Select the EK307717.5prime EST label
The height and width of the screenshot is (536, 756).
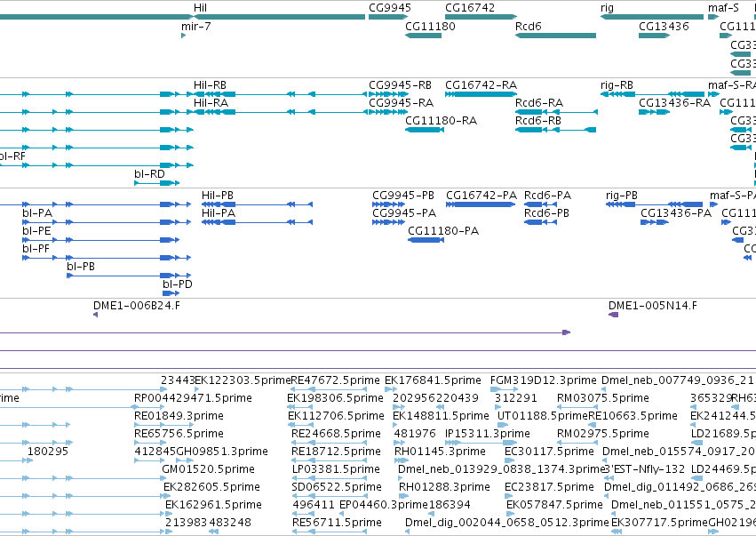click(659, 524)
